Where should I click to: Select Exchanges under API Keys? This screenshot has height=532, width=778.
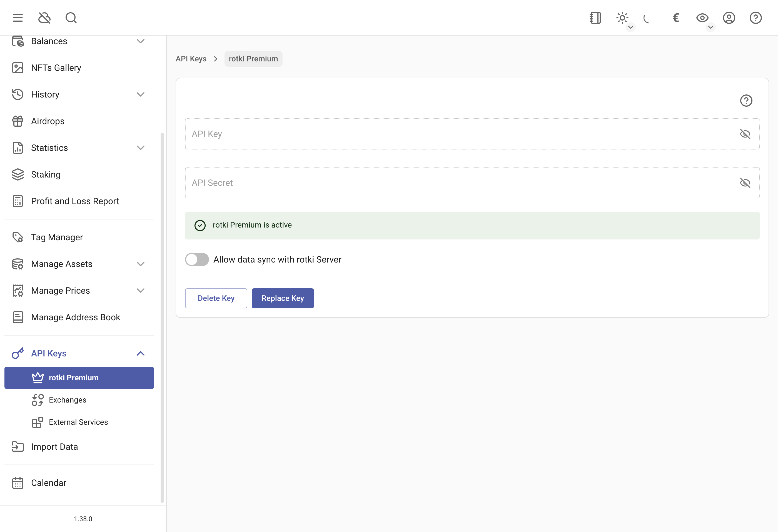[79, 400]
